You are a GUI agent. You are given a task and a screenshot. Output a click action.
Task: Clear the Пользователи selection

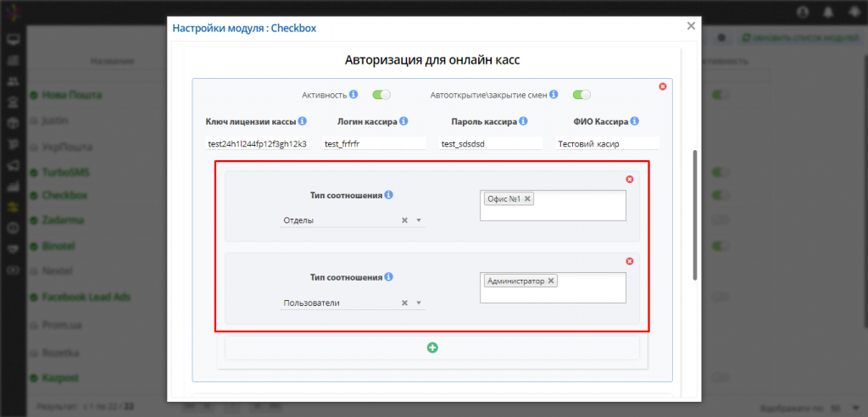(x=404, y=303)
